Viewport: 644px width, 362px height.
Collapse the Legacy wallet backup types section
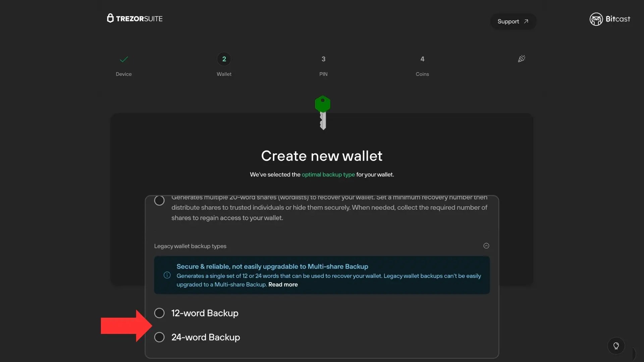[486, 246]
